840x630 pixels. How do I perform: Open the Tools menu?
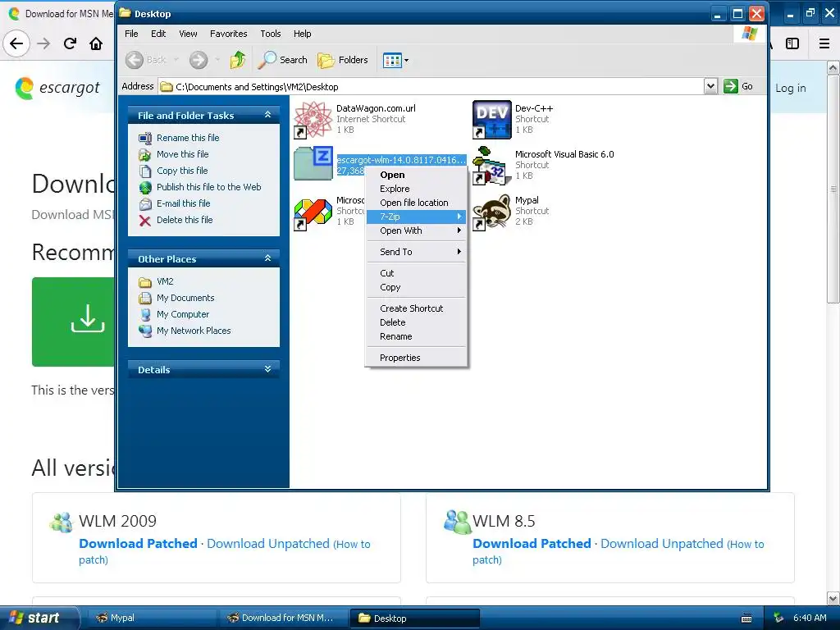(271, 34)
